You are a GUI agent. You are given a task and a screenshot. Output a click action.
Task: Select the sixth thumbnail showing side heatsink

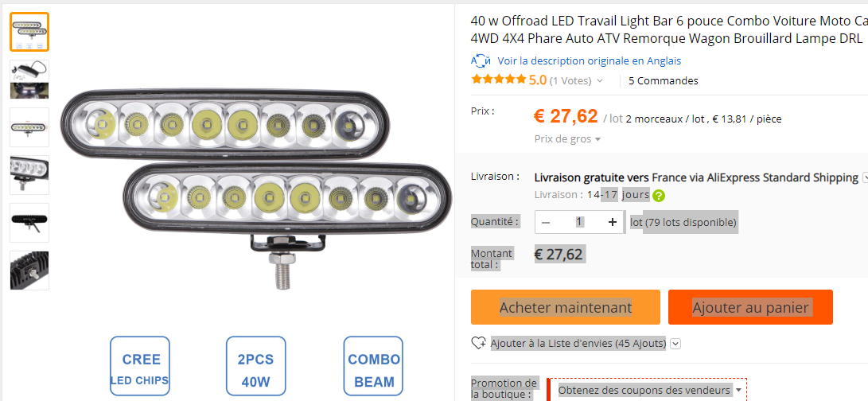tap(29, 271)
